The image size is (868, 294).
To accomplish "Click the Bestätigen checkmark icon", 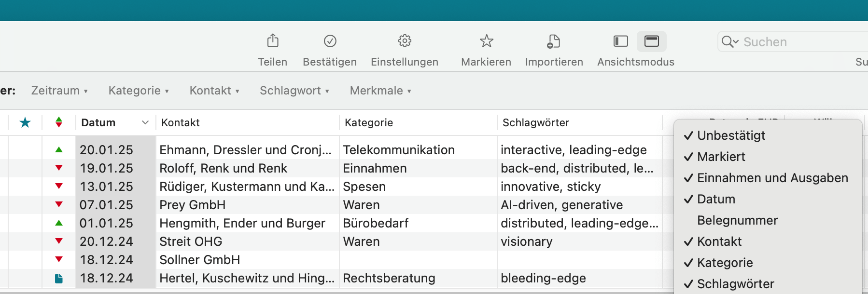I will [330, 41].
